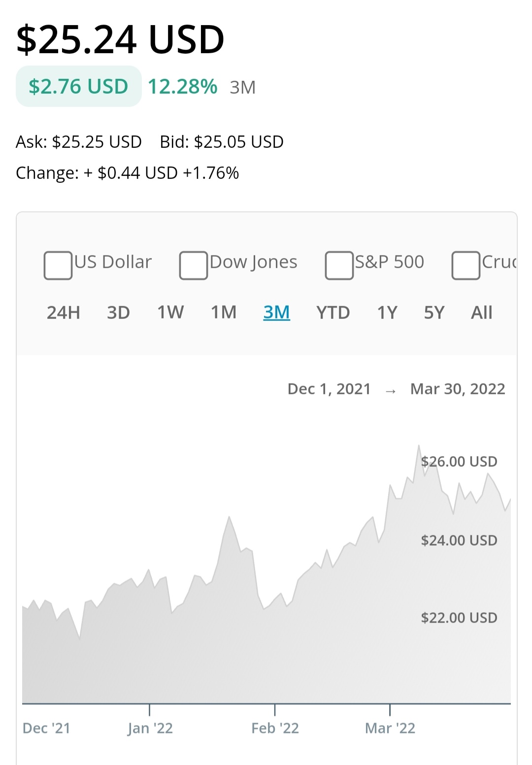Click the Dec 1, 2021 start date

tap(329, 389)
